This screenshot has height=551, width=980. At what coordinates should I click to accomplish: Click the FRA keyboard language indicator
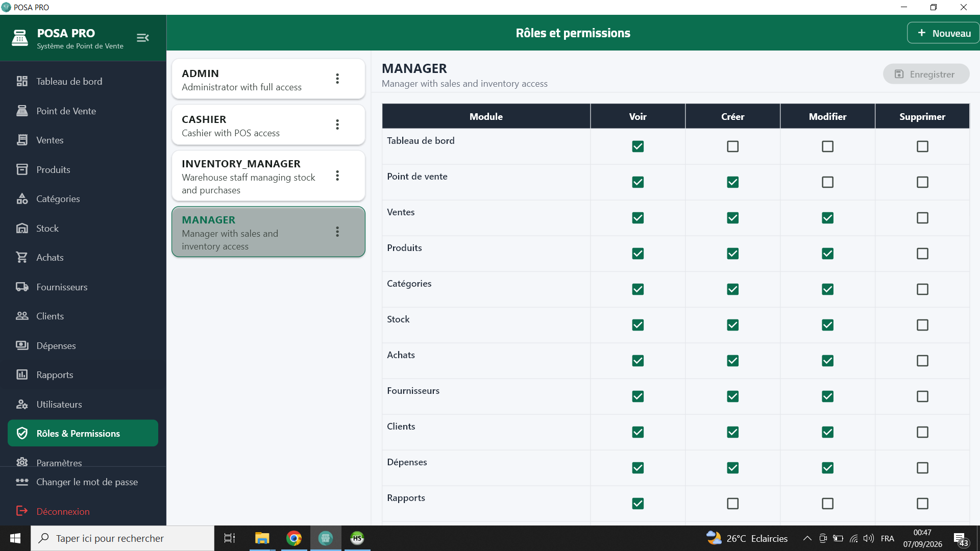[x=887, y=538]
